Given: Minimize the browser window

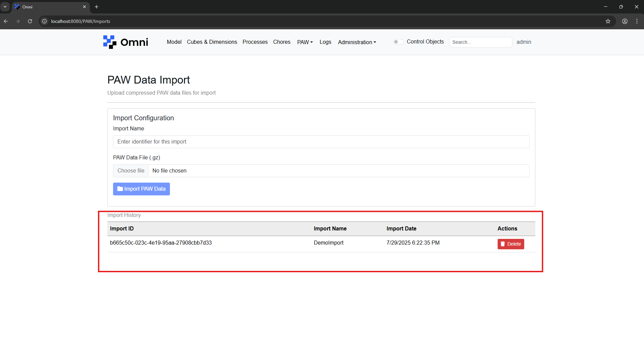Looking at the screenshot, I should [x=606, y=7].
